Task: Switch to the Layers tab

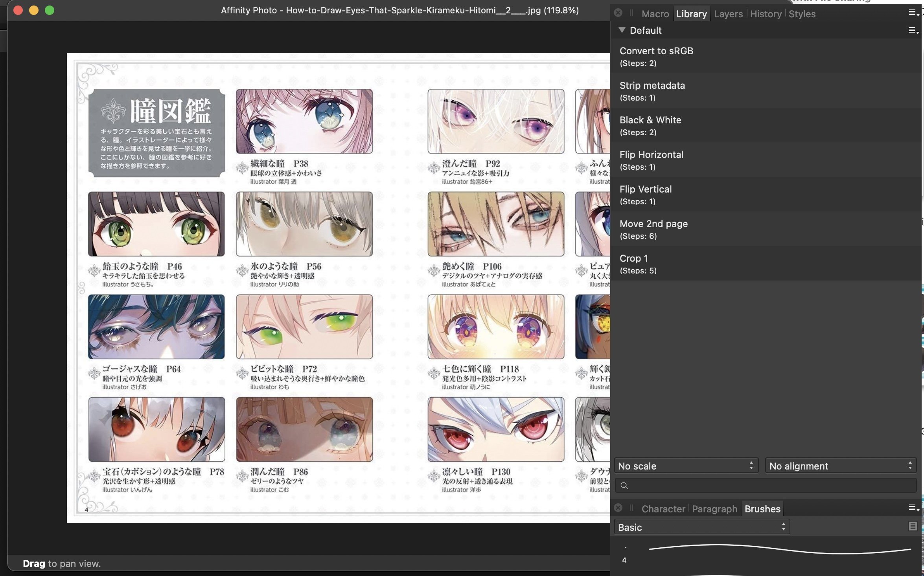Action: click(x=728, y=13)
